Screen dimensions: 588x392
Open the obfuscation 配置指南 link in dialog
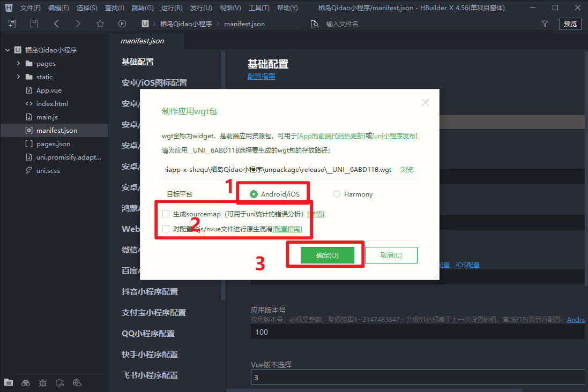288,229
